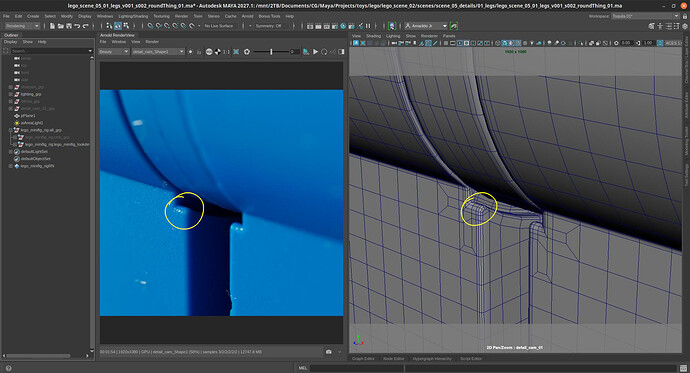Expand the defaultLightSet node in the Outliner
The width and height of the screenshot is (690, 373).
(x=11, y=152)
